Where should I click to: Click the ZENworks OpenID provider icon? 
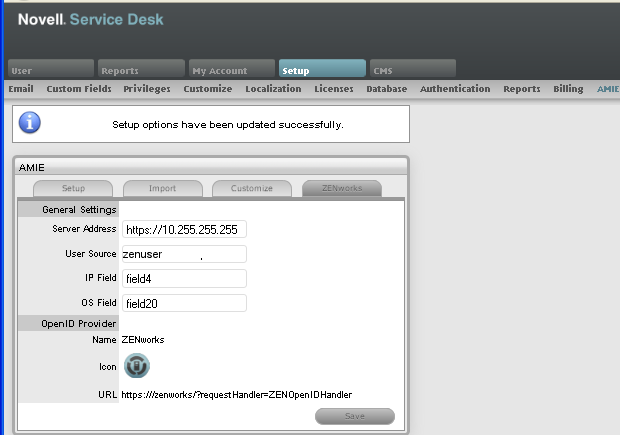137,365
